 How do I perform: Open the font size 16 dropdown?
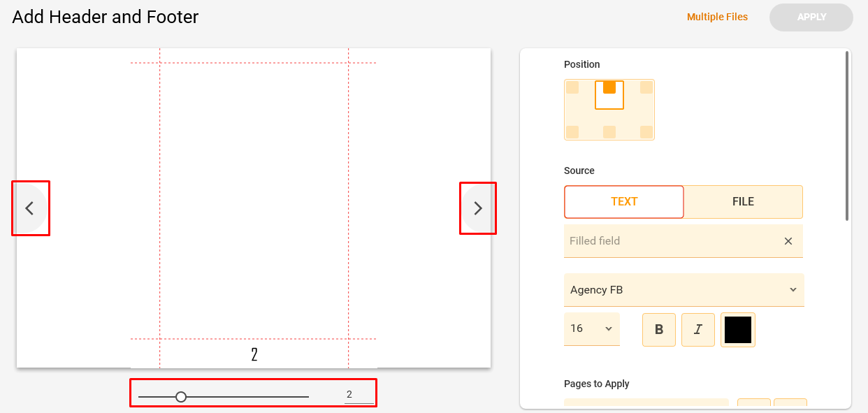tap(592, 328)
